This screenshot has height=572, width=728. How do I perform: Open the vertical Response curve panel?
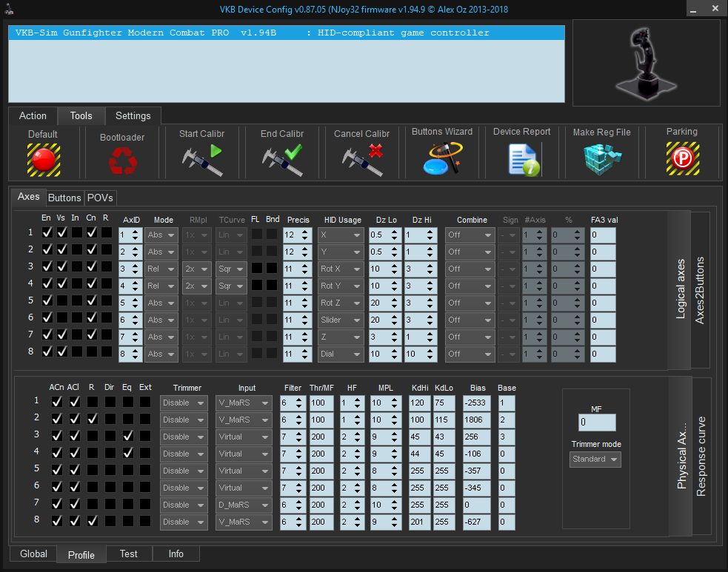(x=701, y=457)
